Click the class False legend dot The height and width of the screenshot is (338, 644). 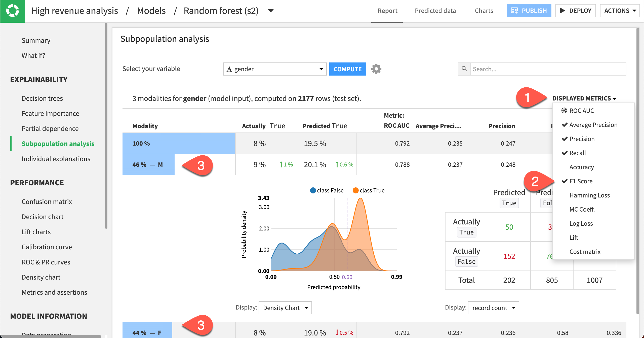(313, 190)
